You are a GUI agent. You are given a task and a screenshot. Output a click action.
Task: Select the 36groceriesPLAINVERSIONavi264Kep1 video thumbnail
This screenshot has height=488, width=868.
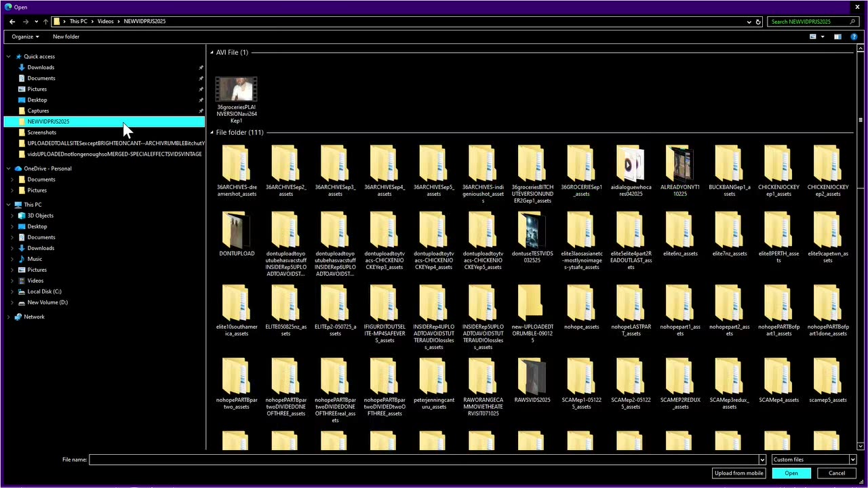(x=236, y=89)
